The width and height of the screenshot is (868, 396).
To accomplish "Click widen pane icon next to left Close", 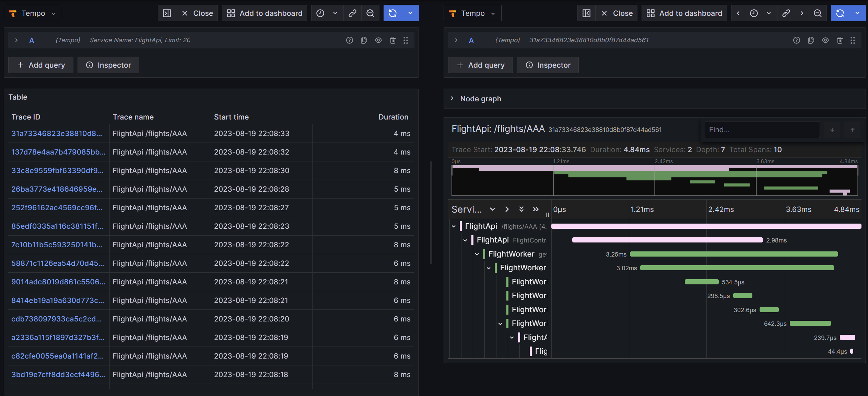I will [x=167, y=13].
